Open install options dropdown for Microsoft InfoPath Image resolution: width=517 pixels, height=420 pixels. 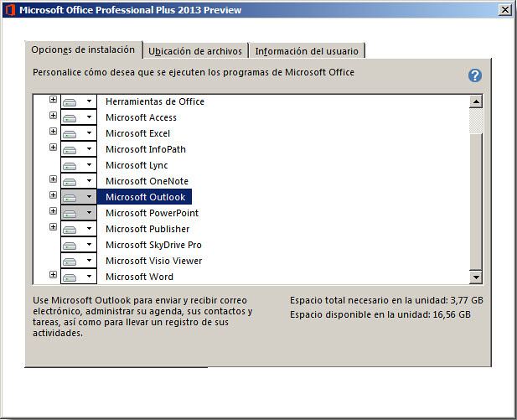[79, 149]
